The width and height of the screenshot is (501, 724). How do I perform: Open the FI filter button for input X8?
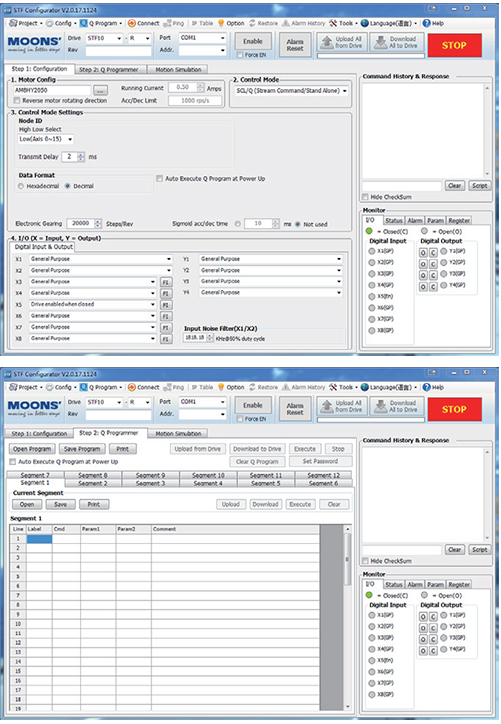165,339
